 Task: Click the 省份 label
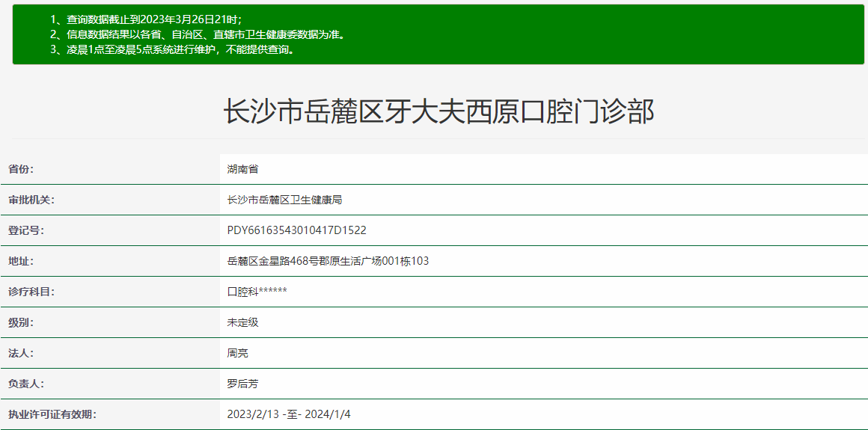click(21, 169)
